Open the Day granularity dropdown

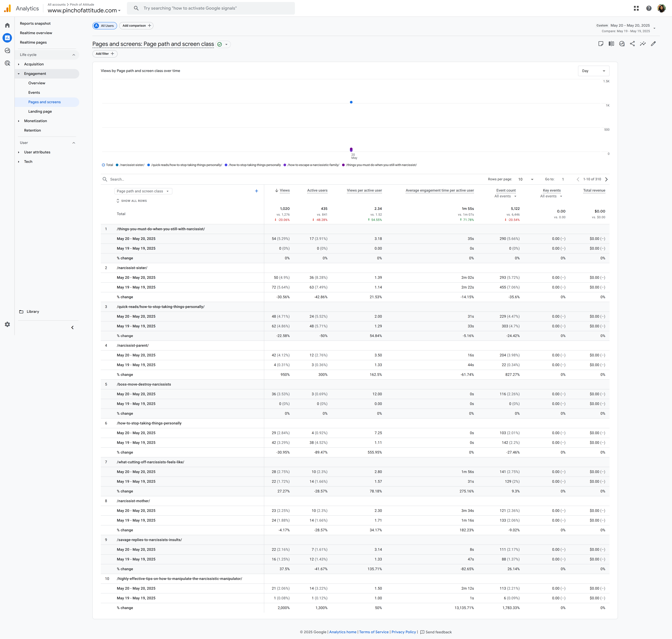[593, 71]
